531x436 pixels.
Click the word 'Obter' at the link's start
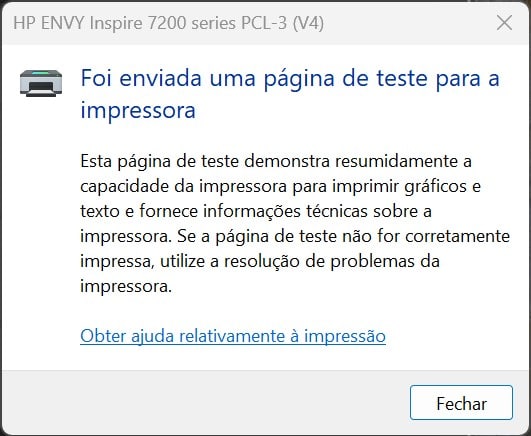pyautogui.click(x=103, y=336)
